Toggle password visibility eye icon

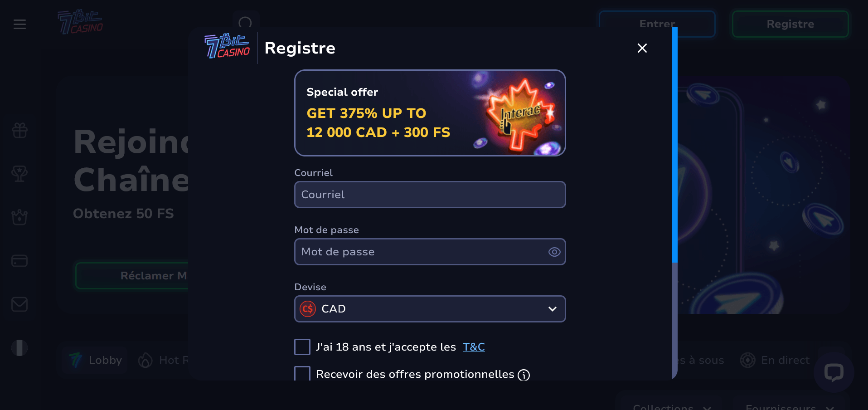554,252
